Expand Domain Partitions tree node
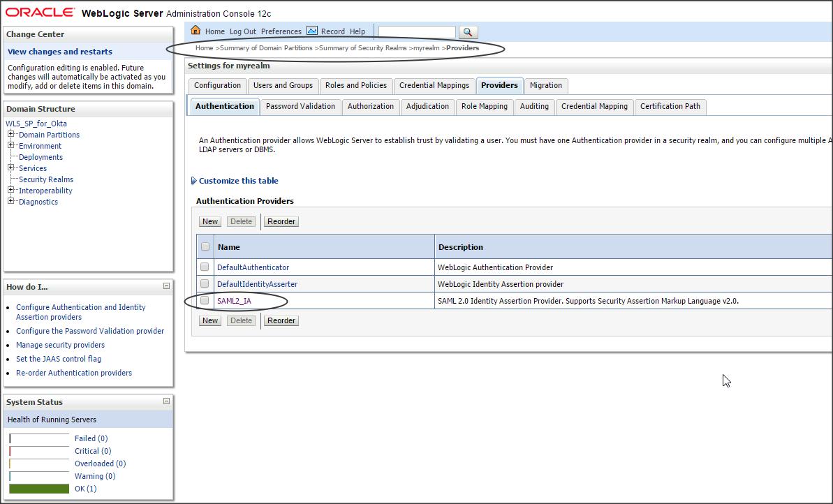 [x=10, y=134]
